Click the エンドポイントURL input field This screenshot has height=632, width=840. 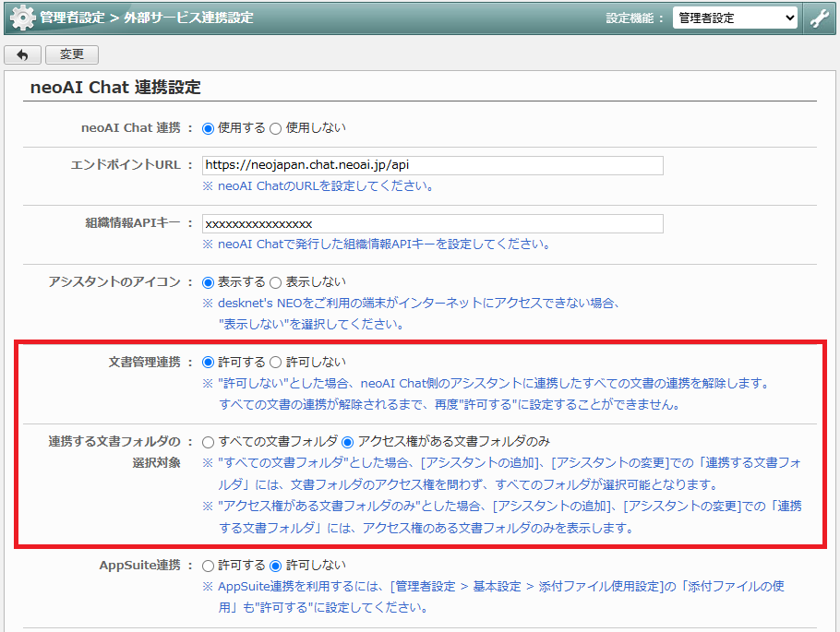[x=432, y=165]
